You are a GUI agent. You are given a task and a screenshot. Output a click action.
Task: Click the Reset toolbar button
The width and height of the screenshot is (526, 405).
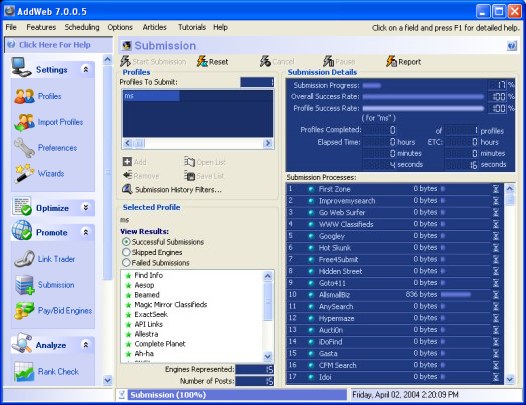coord(212,61)
